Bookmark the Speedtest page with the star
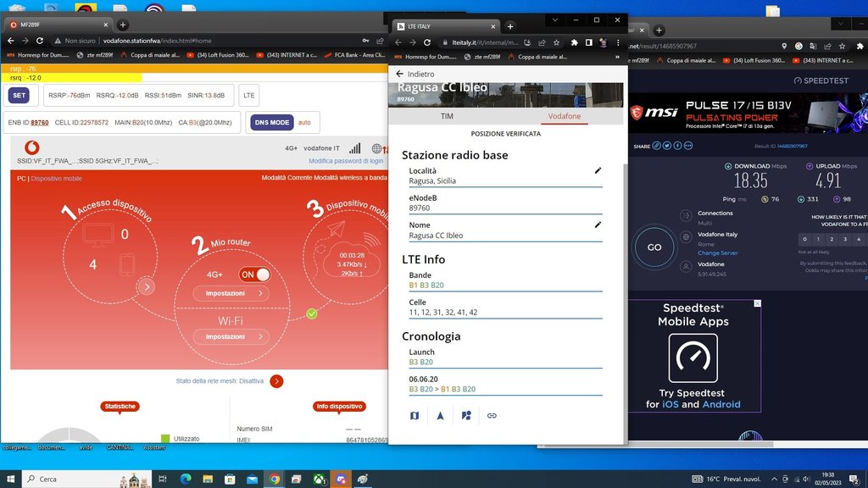The width and height of the screenshot is (868, 488). click(842, 46)
